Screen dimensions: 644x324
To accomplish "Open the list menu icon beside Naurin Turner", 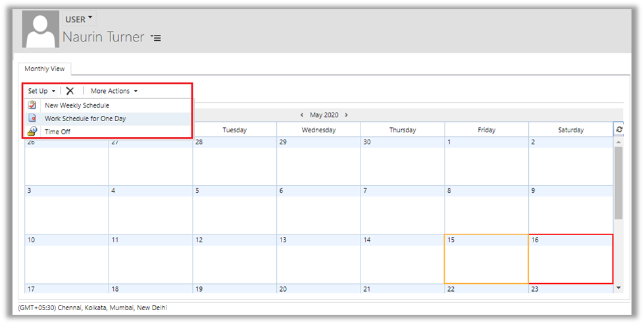I will pos(155,38).
